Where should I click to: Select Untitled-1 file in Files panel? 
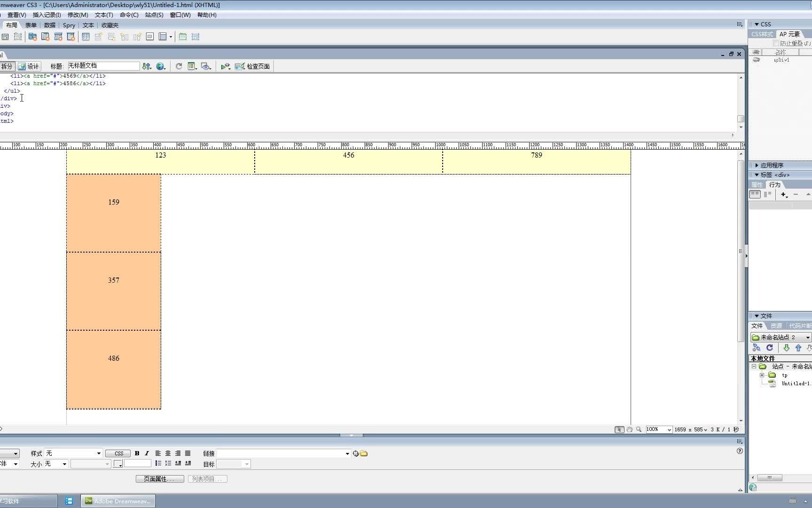795,383
